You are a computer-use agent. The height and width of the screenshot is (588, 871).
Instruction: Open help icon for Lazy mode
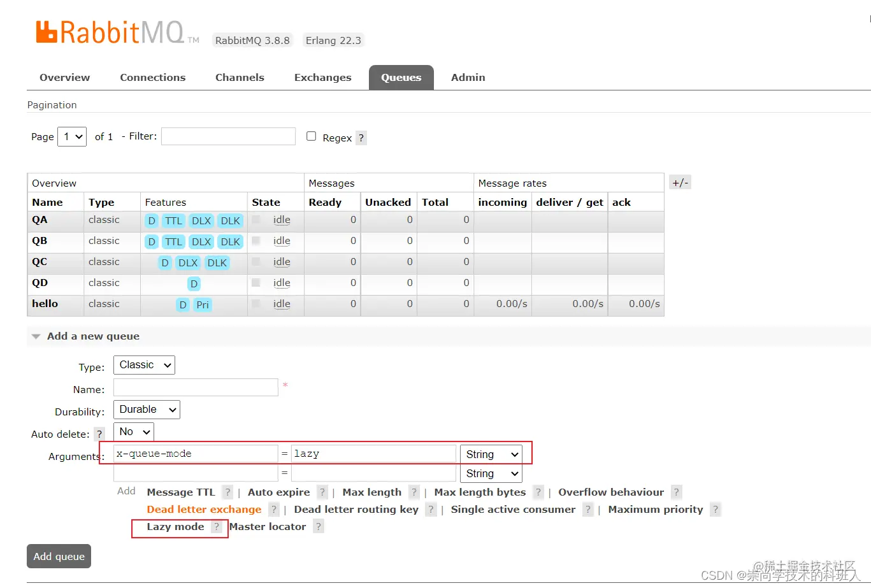(217, 526)
